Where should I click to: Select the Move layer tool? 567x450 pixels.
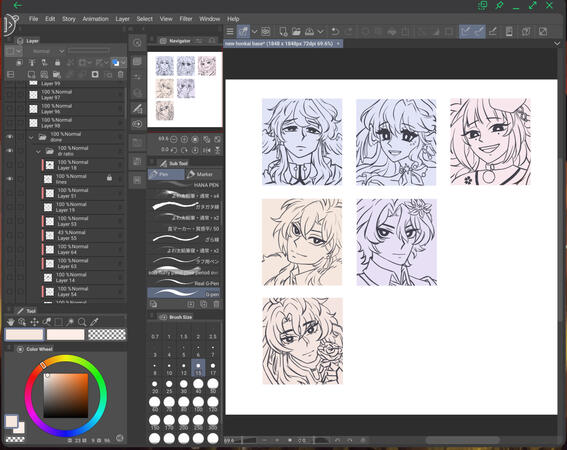tap(34, 322)
